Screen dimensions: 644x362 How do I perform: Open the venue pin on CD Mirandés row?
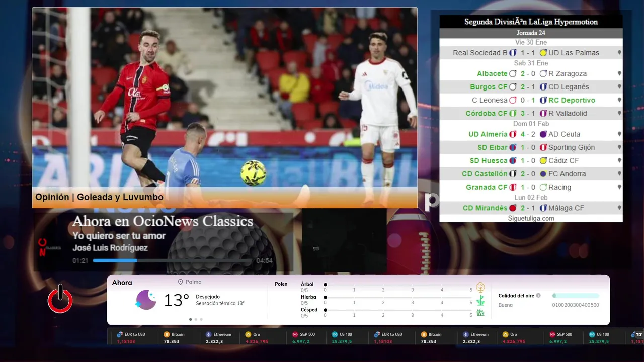(x=619, y=208)
